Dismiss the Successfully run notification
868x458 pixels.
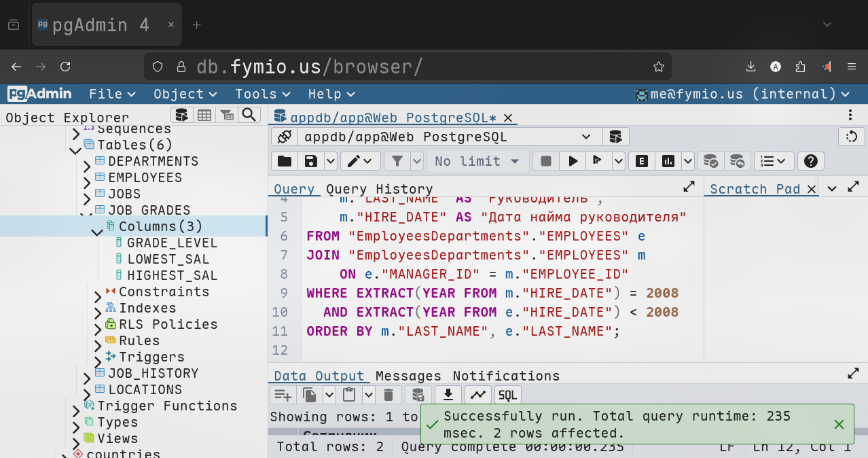click(x=839, y=424)
